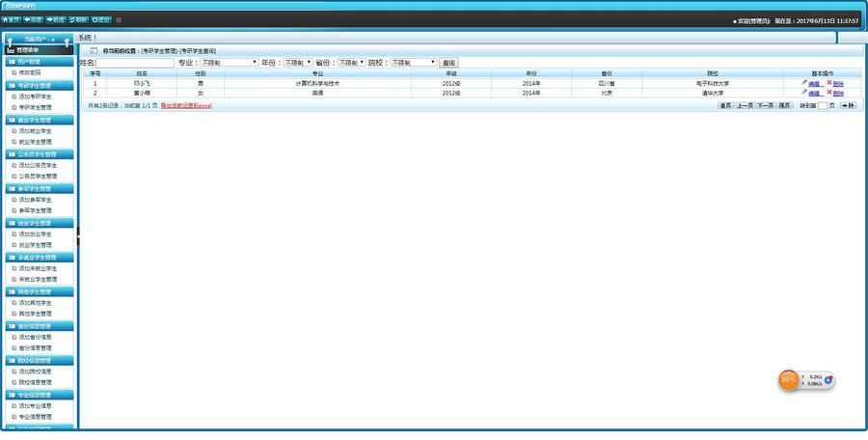Open 院校信息管理 list item
The image size is (868, 440).
(x=35, y=382)
